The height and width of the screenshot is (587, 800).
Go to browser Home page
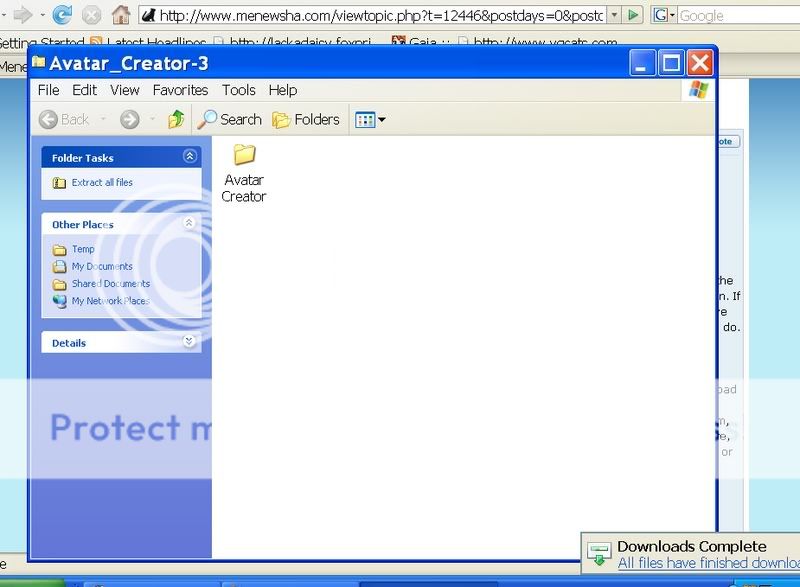[x=120, y=15]
